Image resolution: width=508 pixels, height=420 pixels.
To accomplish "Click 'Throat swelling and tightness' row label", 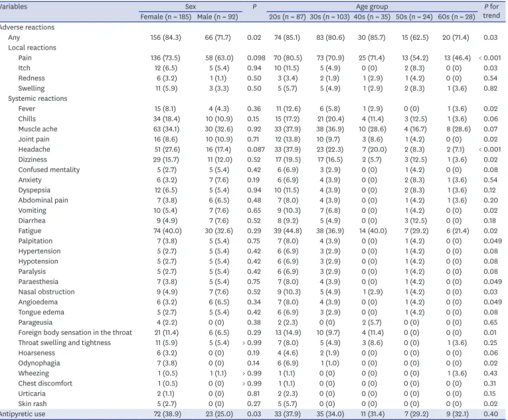I will pyautogui.click(x=64, y=342).
